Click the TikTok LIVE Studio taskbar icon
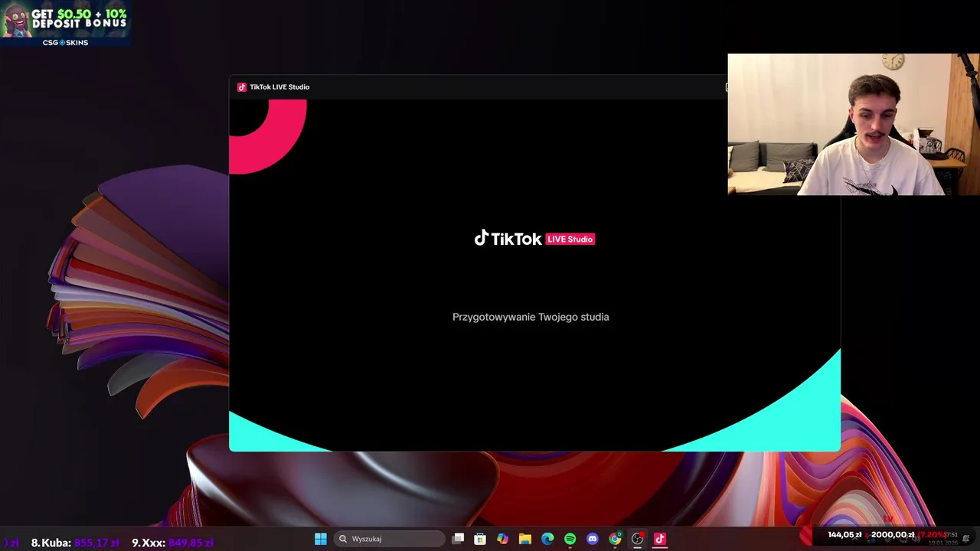Viewport: 980px width, 551px height. (660, 539)
